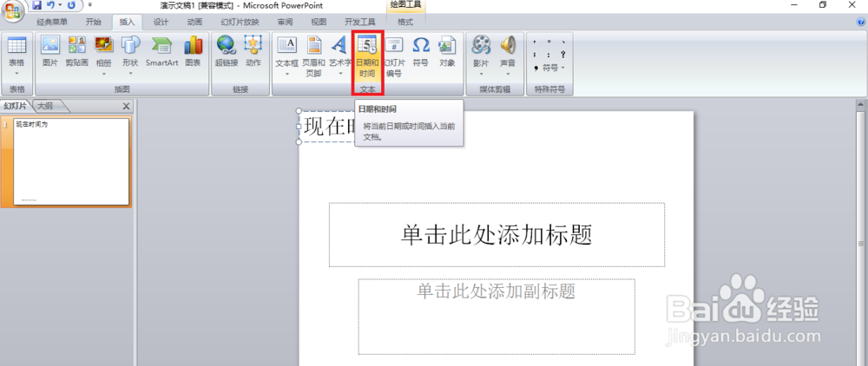Screen dimensions: 868x366
Task: Open the 格式 drawing tools tab
Action: click(x=405, y=22)
